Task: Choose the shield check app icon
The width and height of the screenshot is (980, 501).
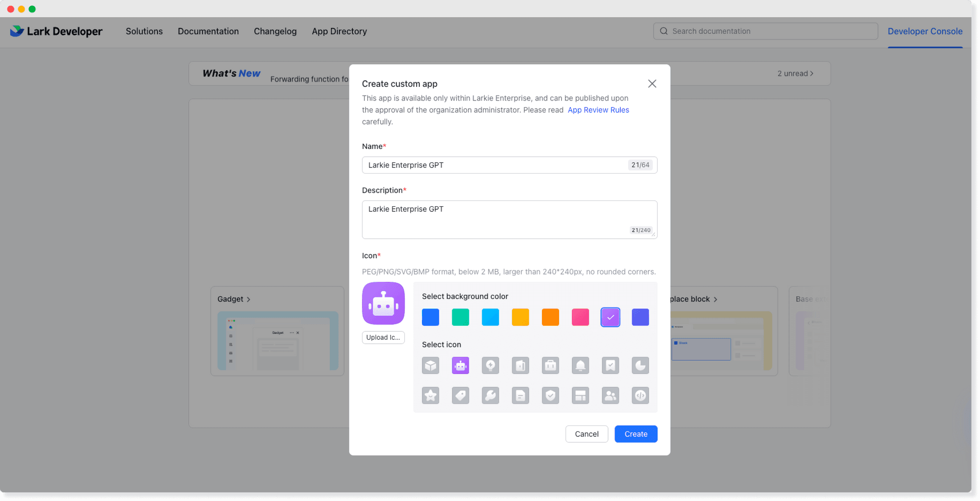Action: click(x=550, y=396)
